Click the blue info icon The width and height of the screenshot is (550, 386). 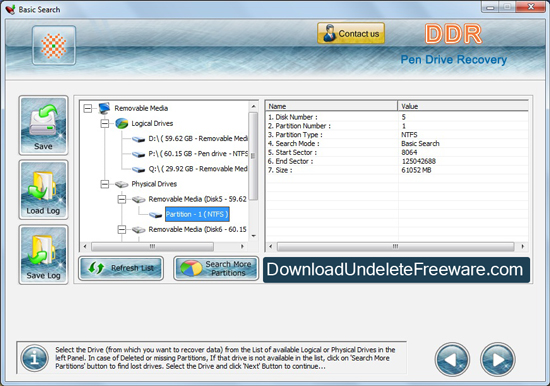click(x=34, y=358)
